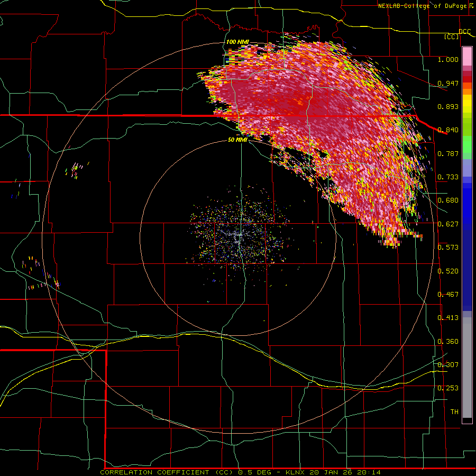
Task: Click the 0.413 legend value
Action: click(x=448, y=318)
